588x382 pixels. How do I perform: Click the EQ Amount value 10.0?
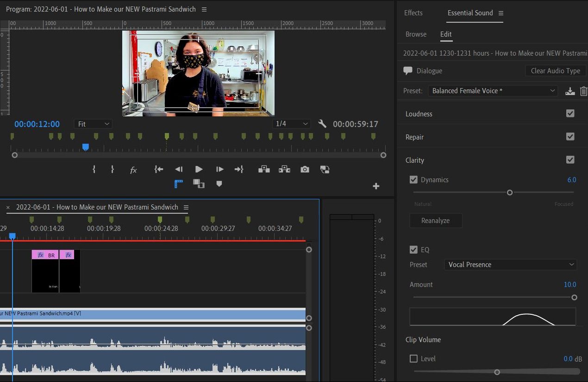click(x=570, y=285)
